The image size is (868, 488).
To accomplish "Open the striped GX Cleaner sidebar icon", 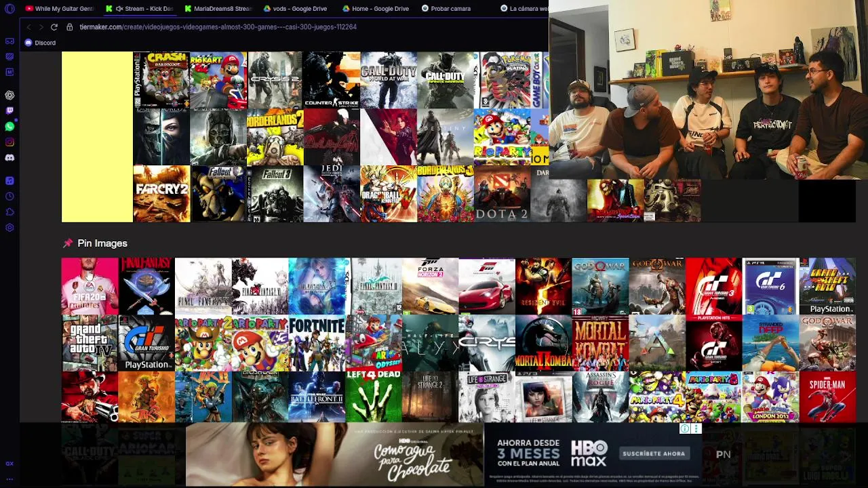I will 9,57.
